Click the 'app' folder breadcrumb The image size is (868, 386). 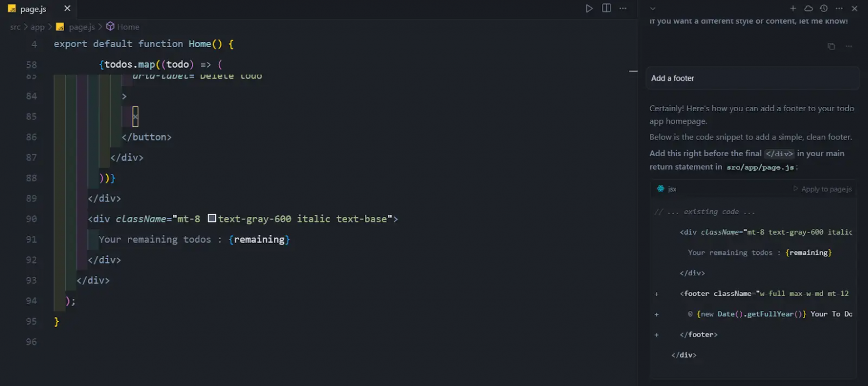click(x=37, y=27)
